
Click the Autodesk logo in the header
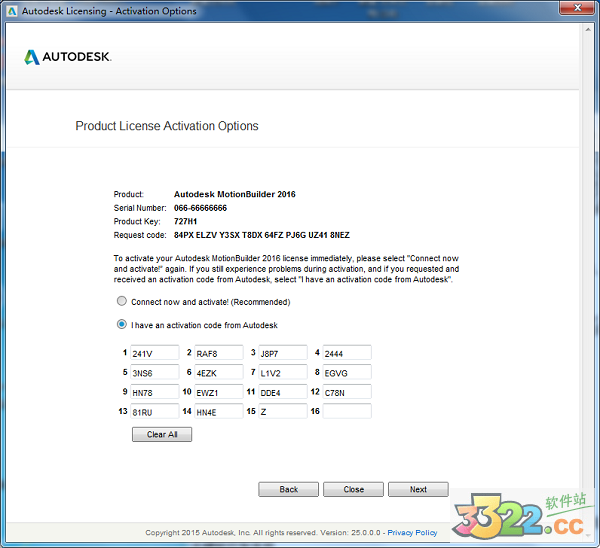(68, 57)
